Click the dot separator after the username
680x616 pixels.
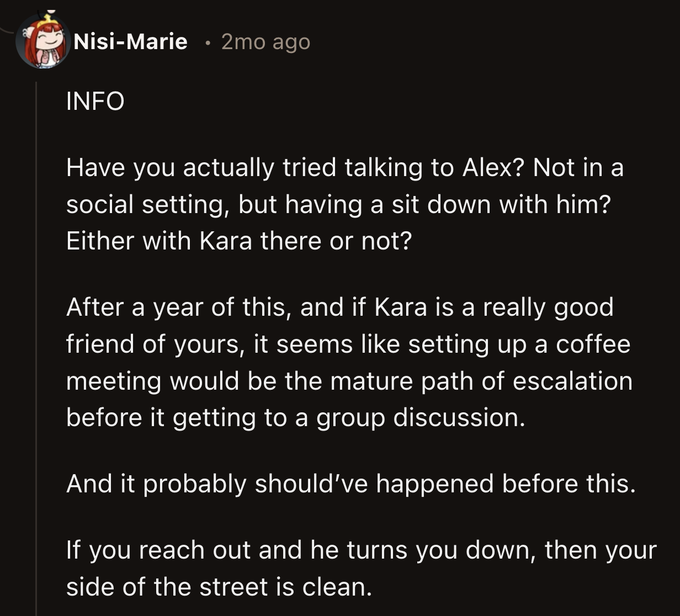tap(207, 41)
